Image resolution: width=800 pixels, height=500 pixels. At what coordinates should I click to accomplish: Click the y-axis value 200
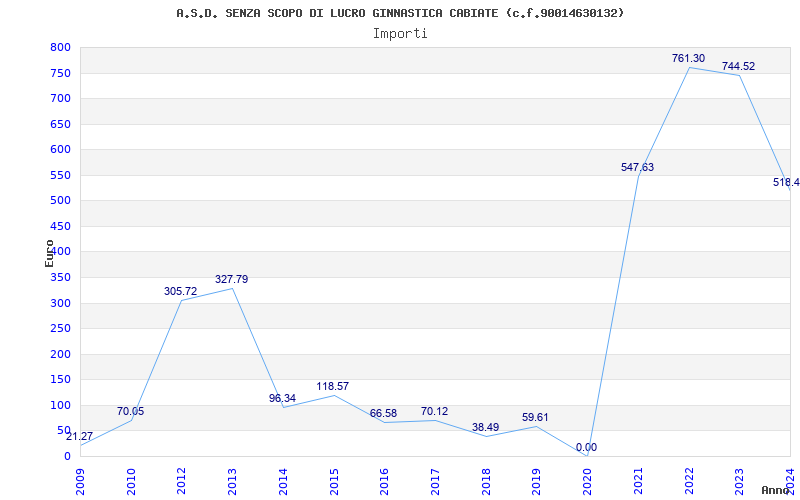(x=60, y=355)
